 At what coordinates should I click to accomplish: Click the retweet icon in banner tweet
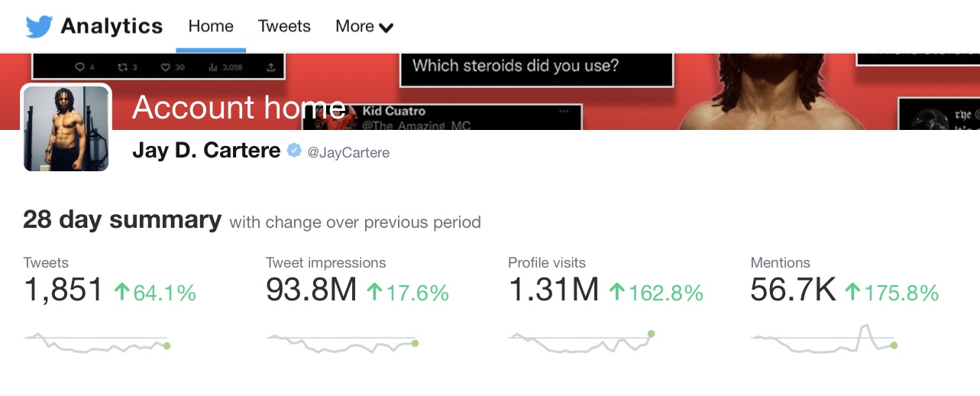(x=123, y=67)
